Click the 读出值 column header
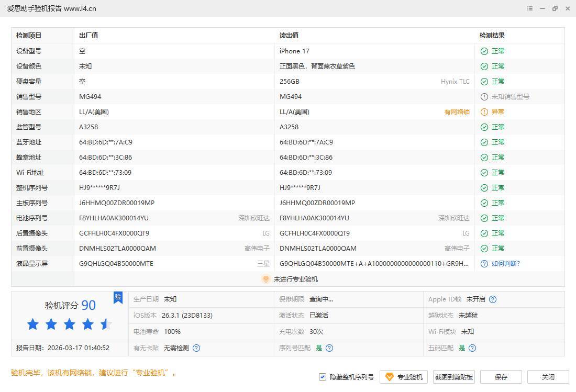The height and width of the screenshot is (392, 576). point(289,36)
